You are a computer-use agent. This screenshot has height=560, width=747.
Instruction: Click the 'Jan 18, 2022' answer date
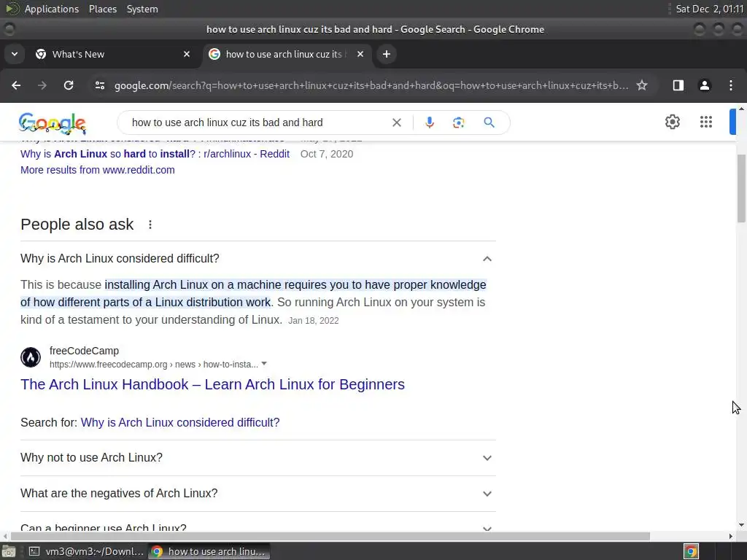314,321
